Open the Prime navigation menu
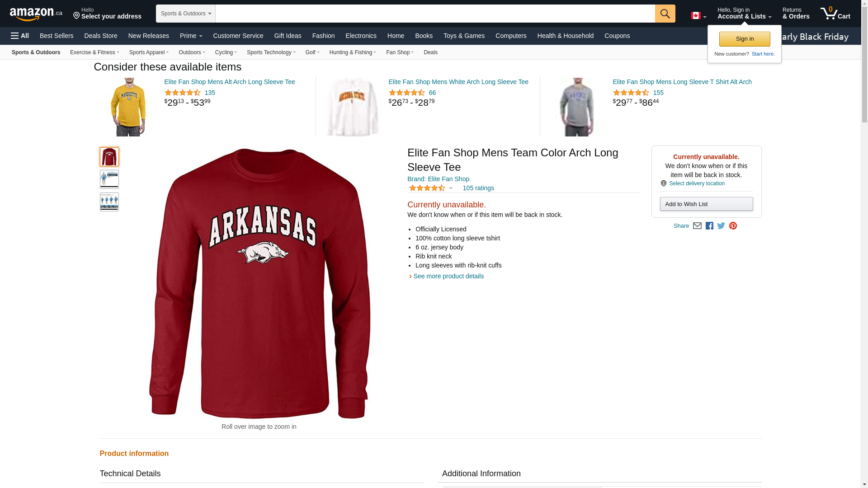The image size is (868, 488). point(191,36)
